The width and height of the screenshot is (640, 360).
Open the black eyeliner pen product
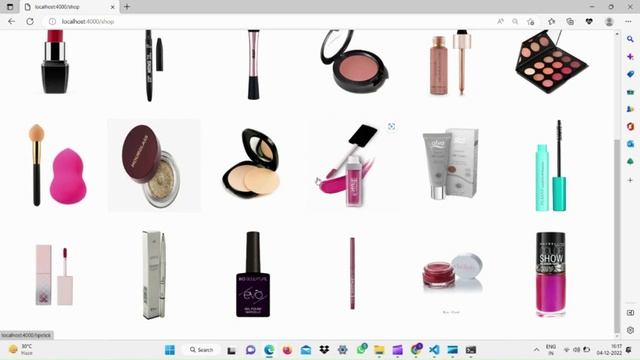(154, 65)
